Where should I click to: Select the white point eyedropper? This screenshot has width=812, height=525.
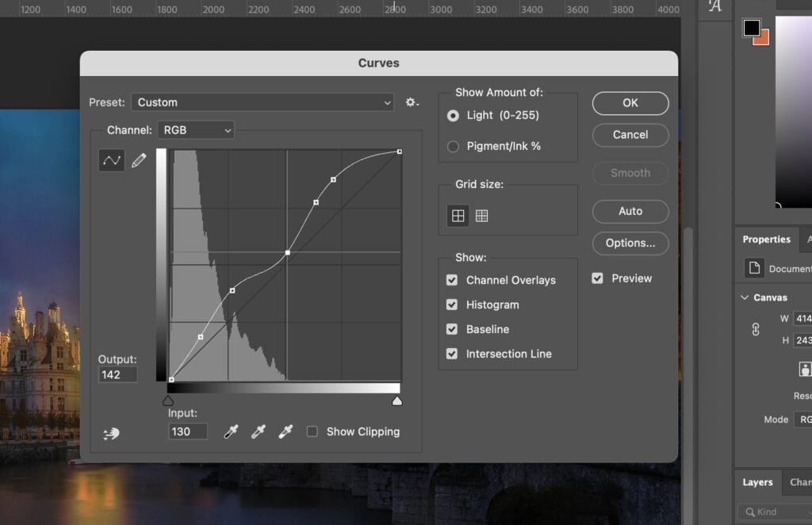[286, 431]
